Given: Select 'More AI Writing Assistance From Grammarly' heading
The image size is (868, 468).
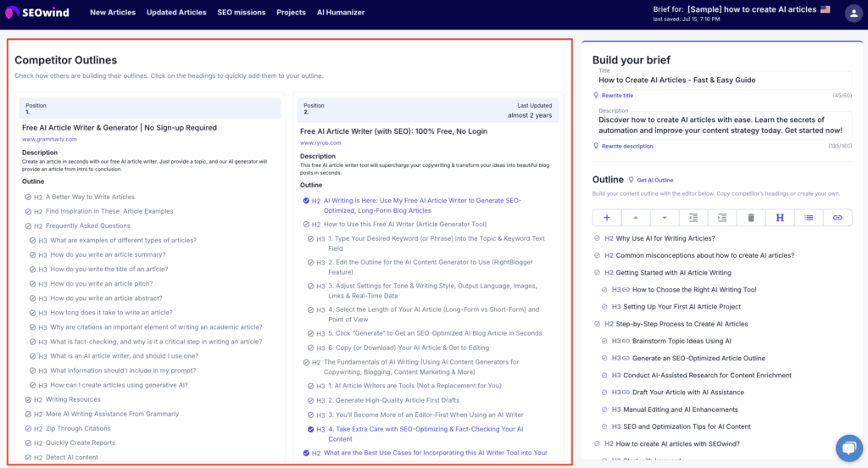Looking at the screenshot, I should 113,415.
